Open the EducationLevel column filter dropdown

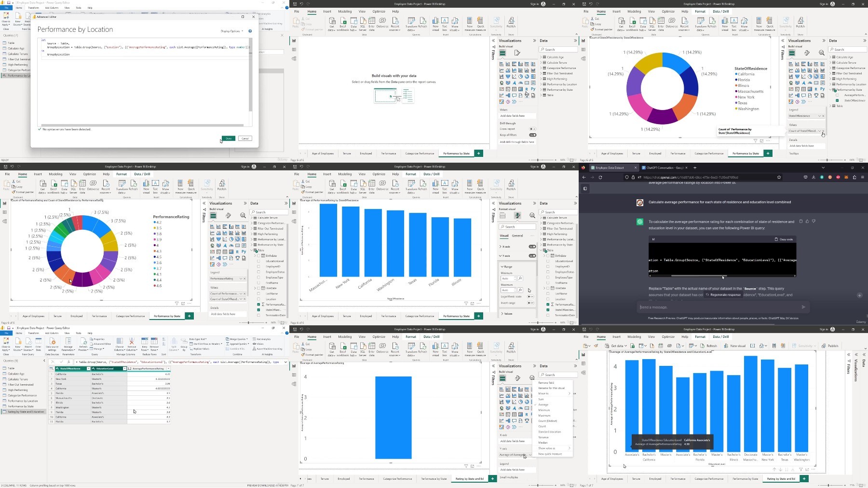coord(124,369)
